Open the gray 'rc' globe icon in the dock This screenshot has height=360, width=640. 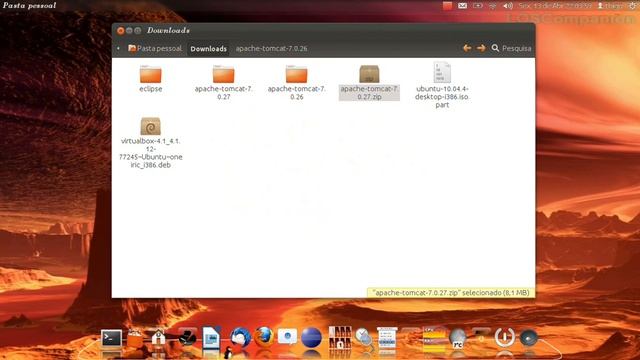[458, 338]
